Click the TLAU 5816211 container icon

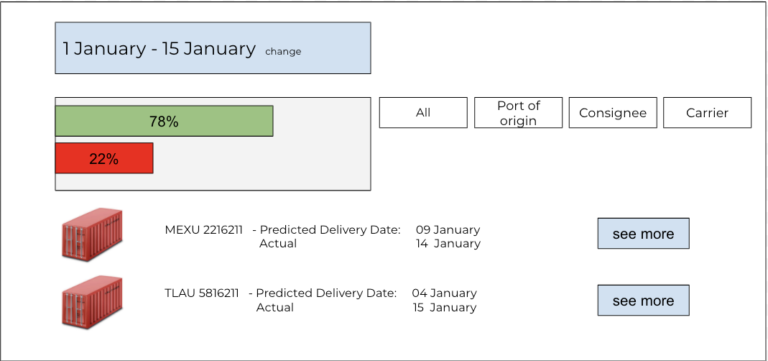tap(92, 302)
